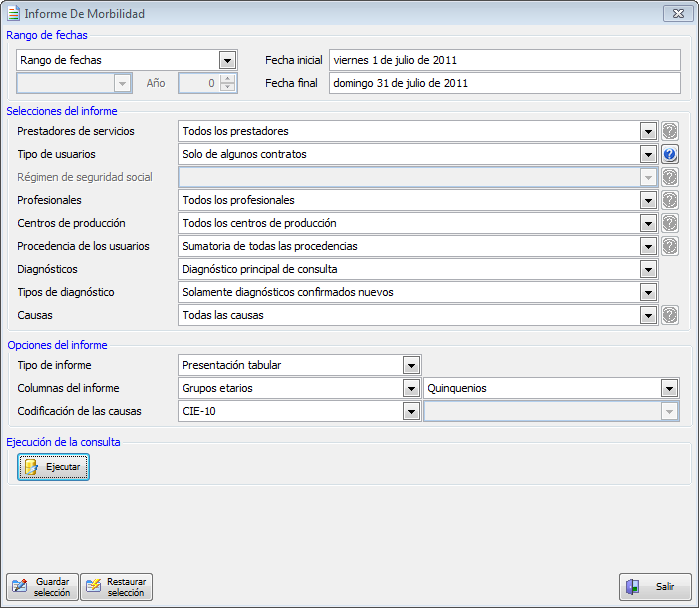Viewport: 699px width, 608px height.
Task: Expand Profesionales dropdown arrow
Action: coord(648,201)
